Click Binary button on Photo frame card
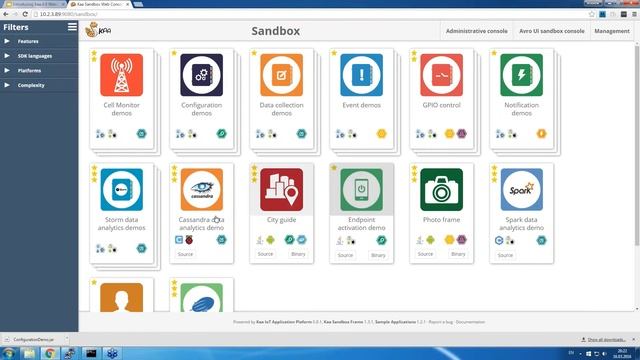 point(458,254)
